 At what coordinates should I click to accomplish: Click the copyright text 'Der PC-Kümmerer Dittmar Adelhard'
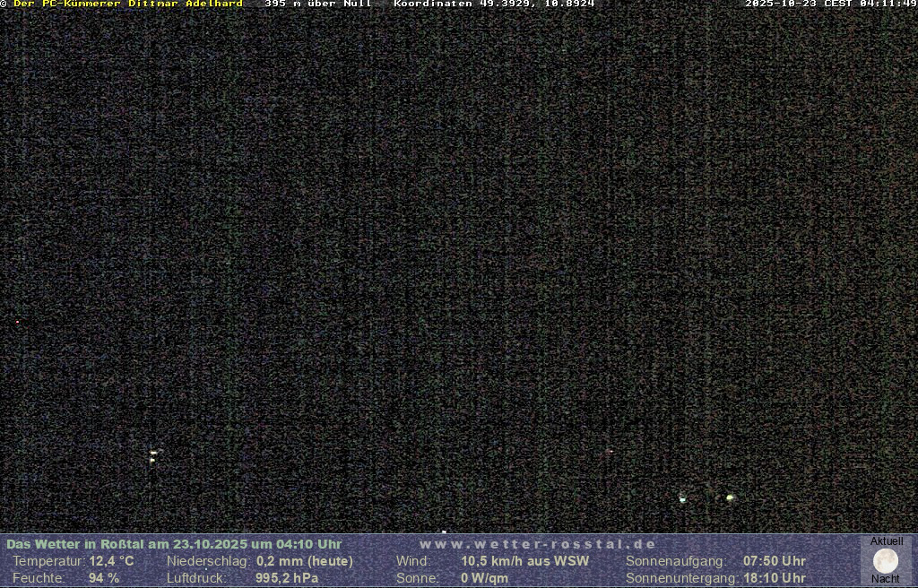pyautogui.click(x=126, y=4)
